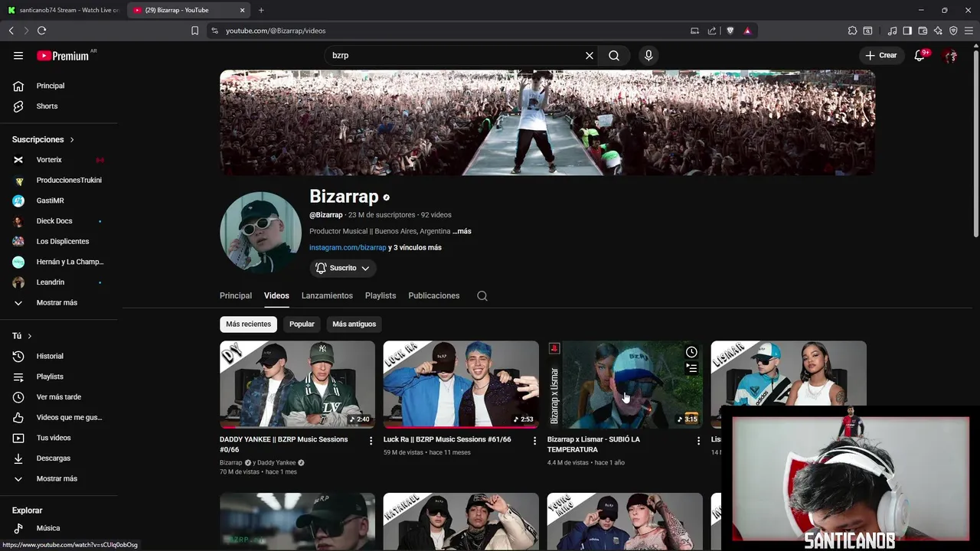Select the Más antiguos filter chip
980x551 pixels.
(x=354, y=324)
